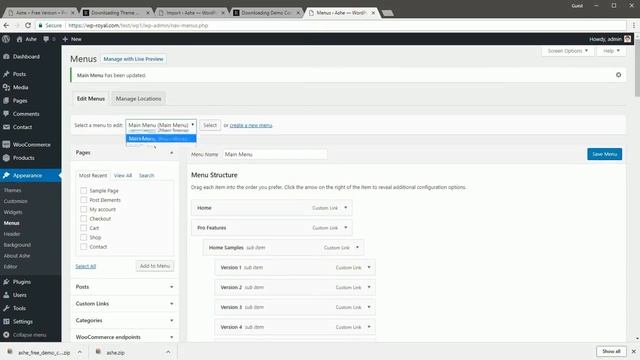The height and width of the screenshot is (360, 640).
Task: Reload the page with browser refresh icon
Action: pyautogui.click(x=28, y=25)
